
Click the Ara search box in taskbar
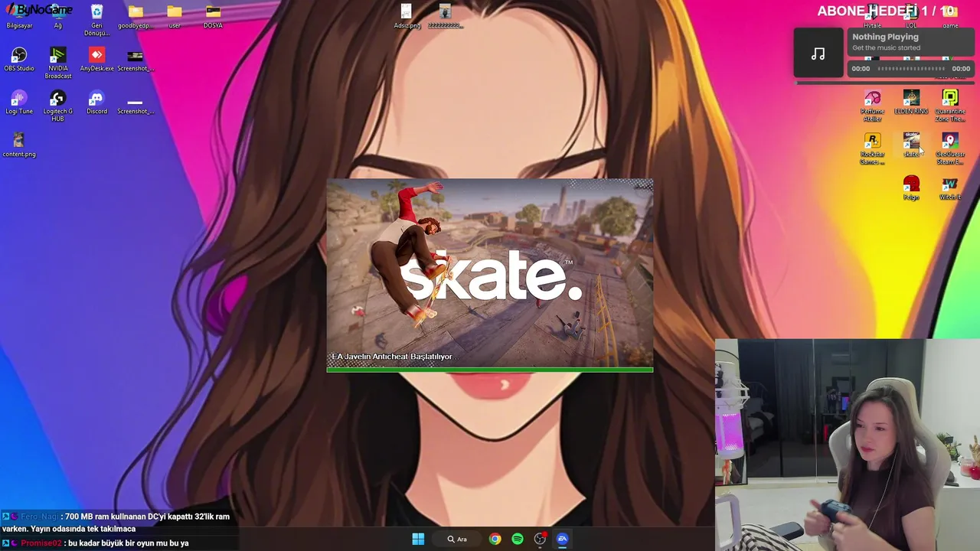(x=457, y=539)
